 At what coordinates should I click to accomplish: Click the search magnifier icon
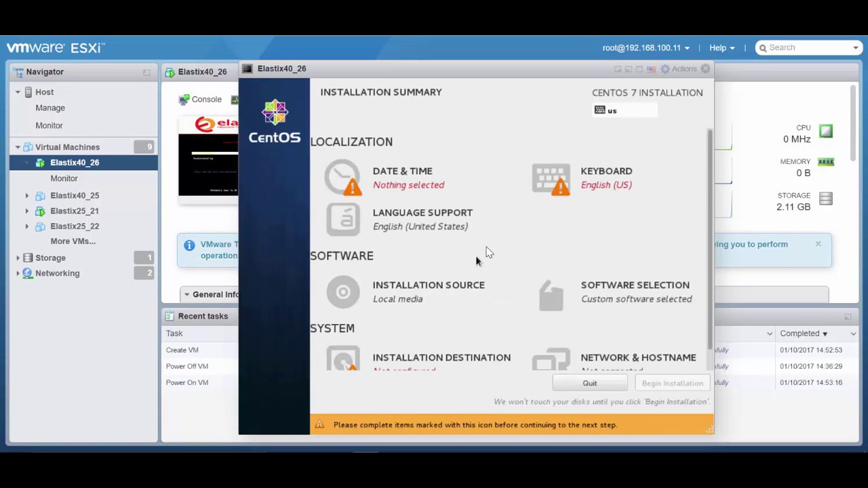(763, 48)
